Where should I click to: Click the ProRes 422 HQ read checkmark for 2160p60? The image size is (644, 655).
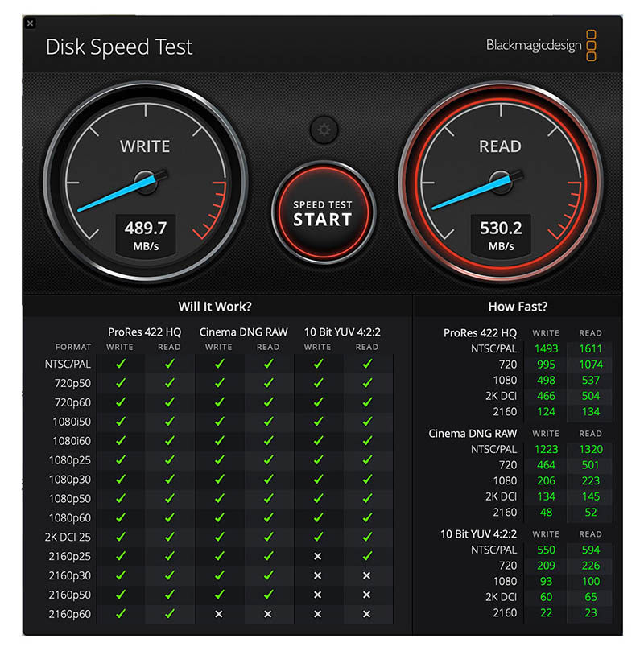169,614
